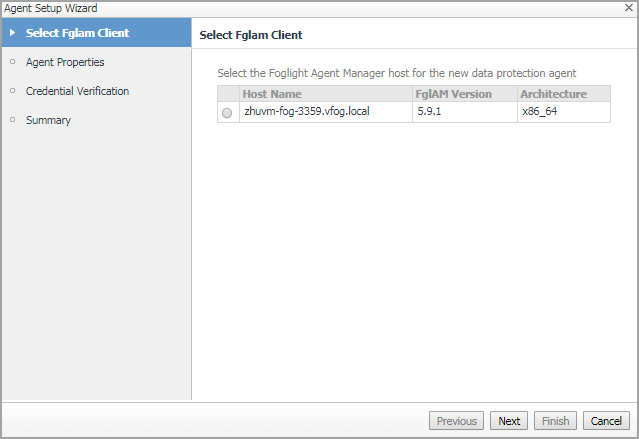Close the Agent Setup Wizard dialog

point(630,7)
